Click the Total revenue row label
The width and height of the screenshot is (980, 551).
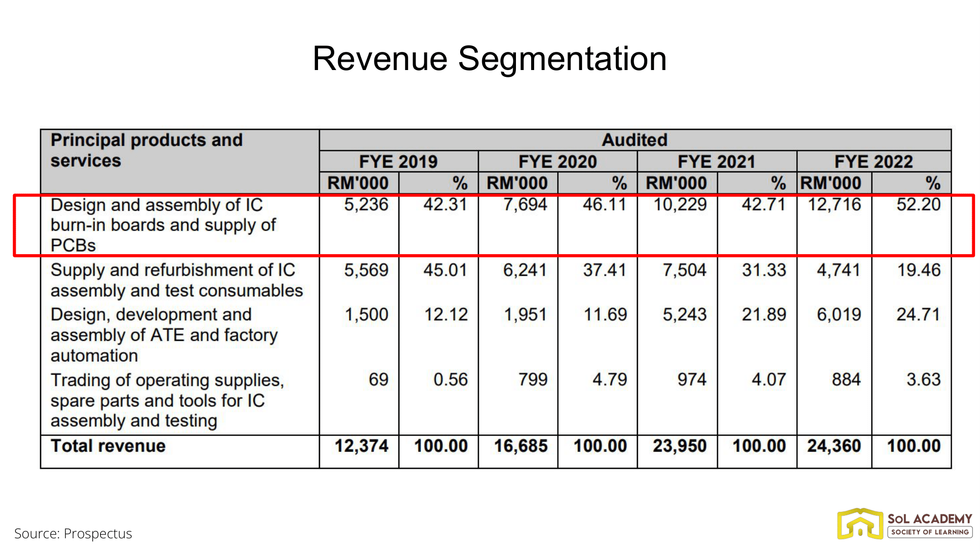pyautogui.click(x=108, y=446)
